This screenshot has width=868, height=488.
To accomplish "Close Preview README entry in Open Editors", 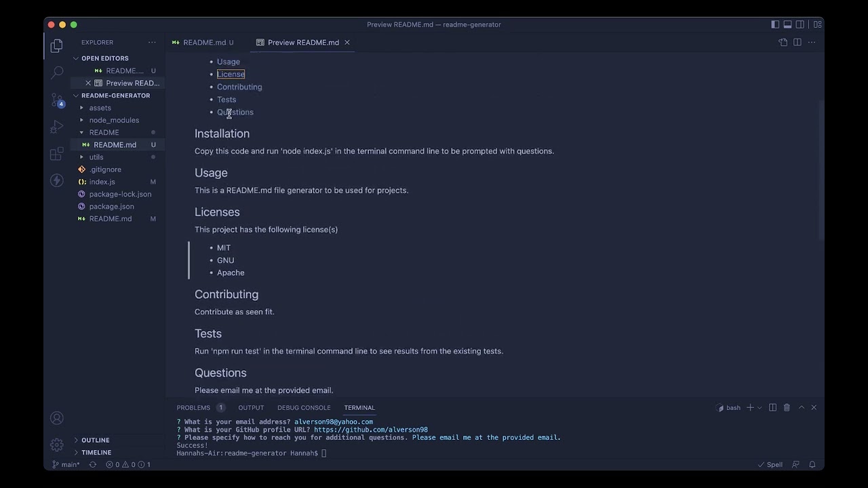I will click(88, 83).
